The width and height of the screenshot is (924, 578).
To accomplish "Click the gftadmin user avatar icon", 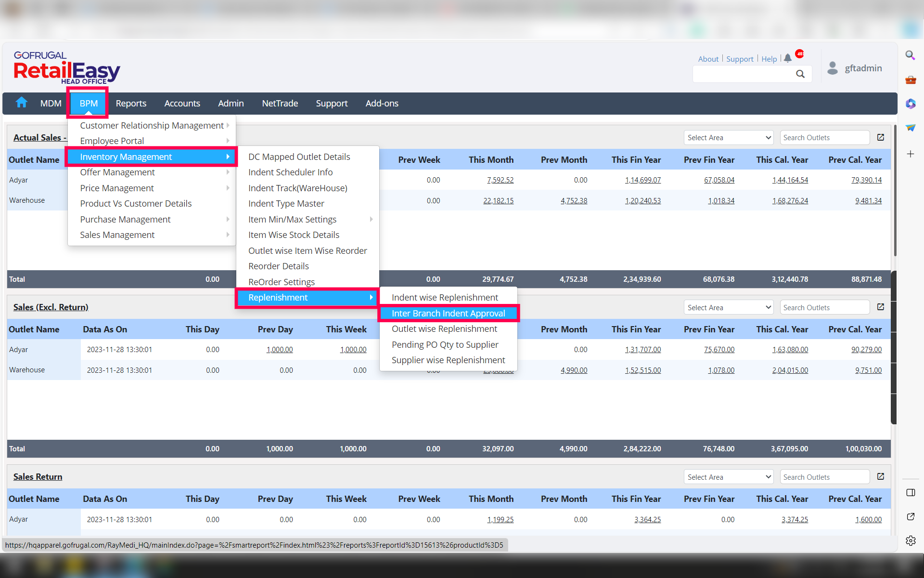I will coord(833,68).
